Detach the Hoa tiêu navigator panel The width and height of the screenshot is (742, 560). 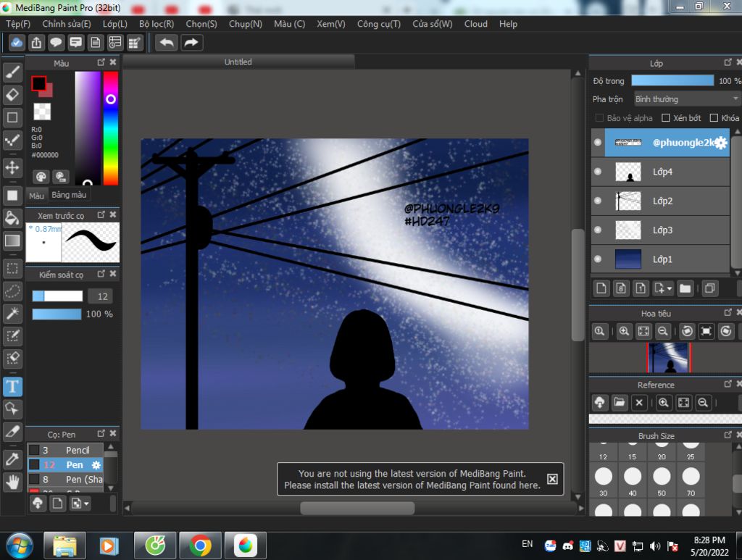(x=728, y=312)
